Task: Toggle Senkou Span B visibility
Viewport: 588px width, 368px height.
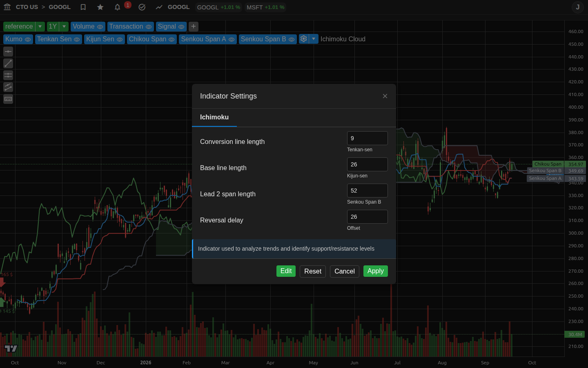Action: point(292,40)
